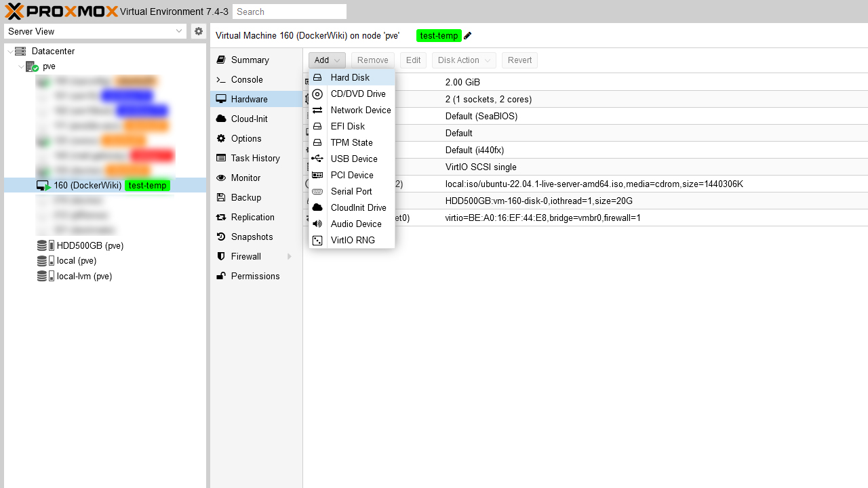The width and height of the screenshot is (868, 488).
Task: Click in the Search field
Action: pos(290,12)
